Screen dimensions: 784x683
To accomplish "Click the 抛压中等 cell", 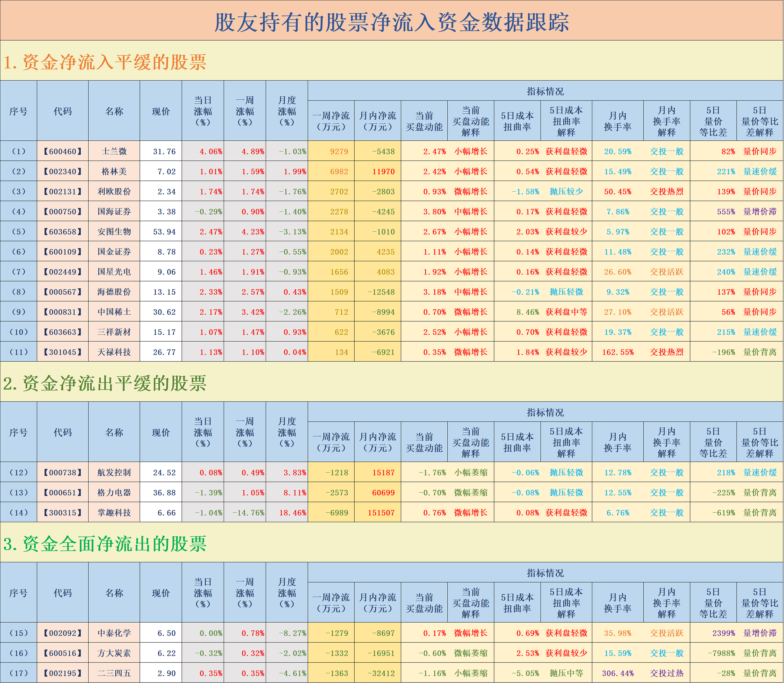I will [x=566, y=673].
